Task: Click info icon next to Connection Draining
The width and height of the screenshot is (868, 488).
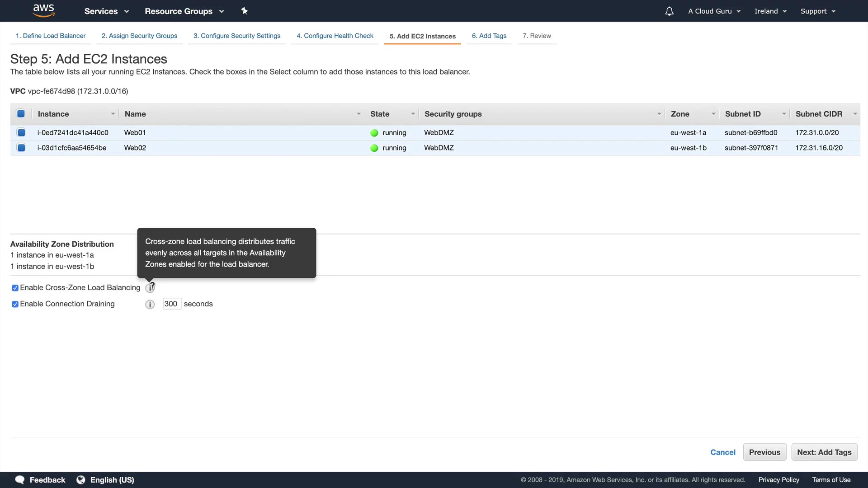Action: pyautogui.click(x=150, y=305)
